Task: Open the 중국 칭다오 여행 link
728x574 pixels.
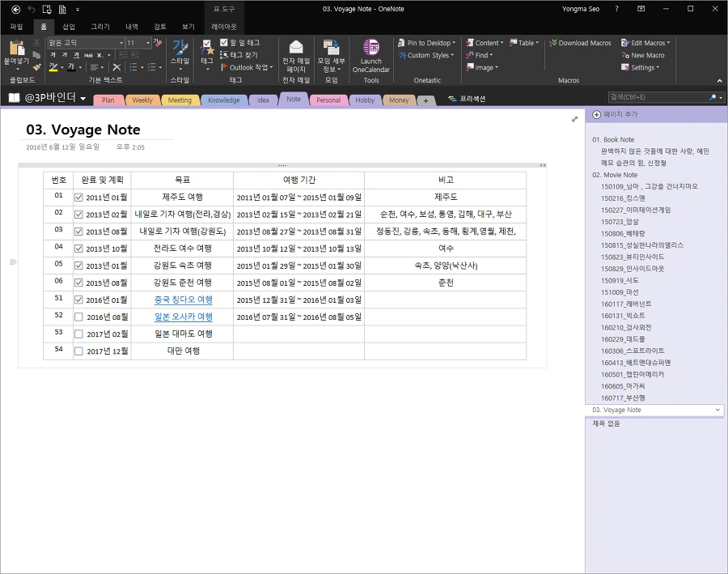Action: tap(183, 300)
